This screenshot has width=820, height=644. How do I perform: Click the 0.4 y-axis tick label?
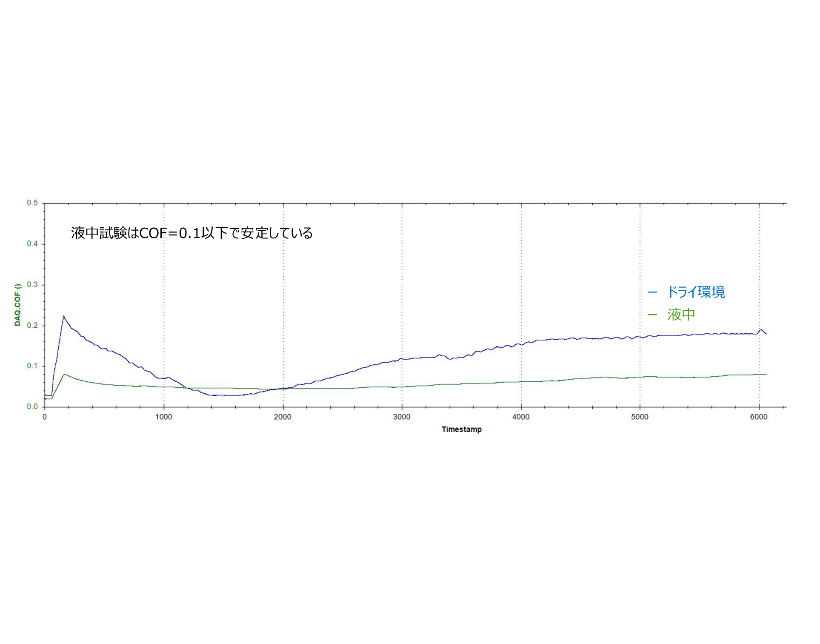[32, 244]
